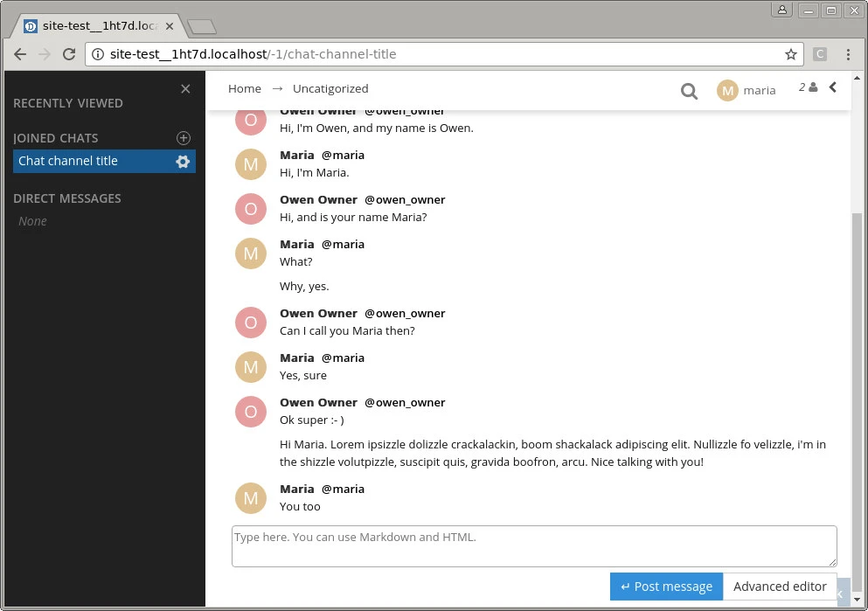
Task: View site information icon in address bar
Action: pos(98,54)
